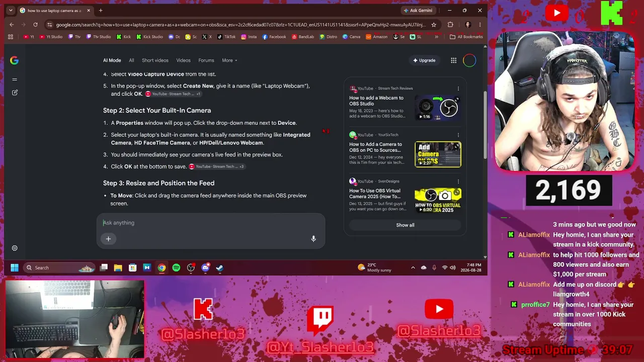This screenshot has width=644, height=362.
Task: Expand the sidebar hamburger menu
Action: [15, 79]
